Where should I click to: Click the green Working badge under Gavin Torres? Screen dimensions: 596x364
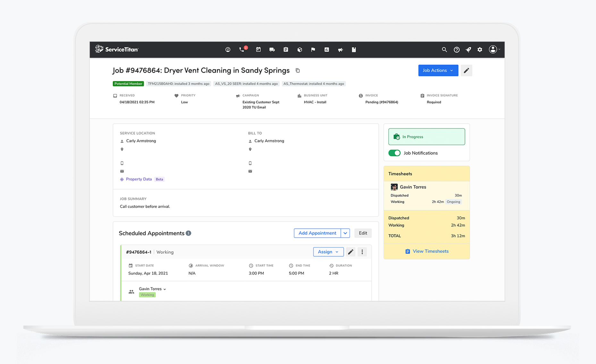(x=147, y=295)
